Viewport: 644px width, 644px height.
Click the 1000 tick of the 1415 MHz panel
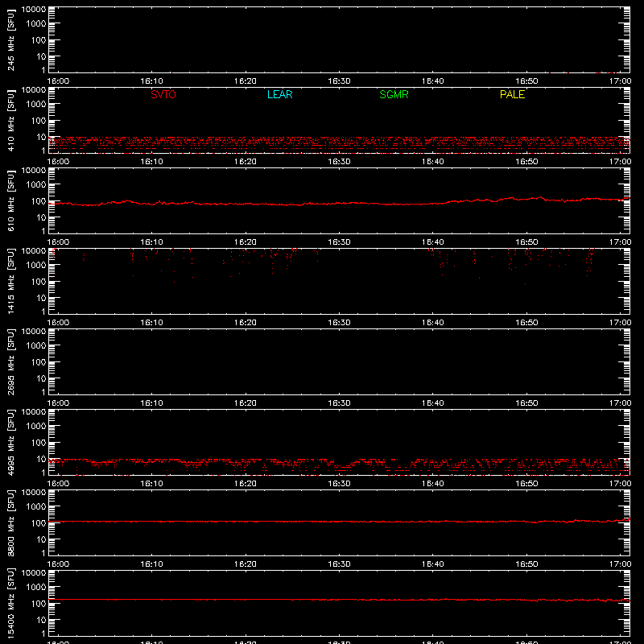point(36,265)
